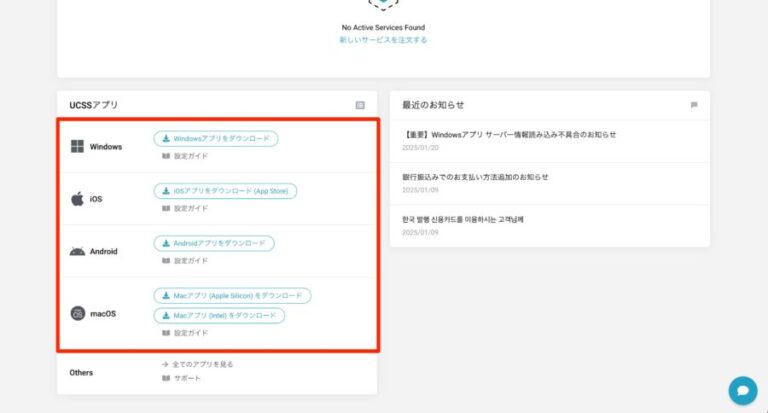Open the chat bubble widget
The width and height of the screenshot is (768, 413).
(x=742, y=390)
